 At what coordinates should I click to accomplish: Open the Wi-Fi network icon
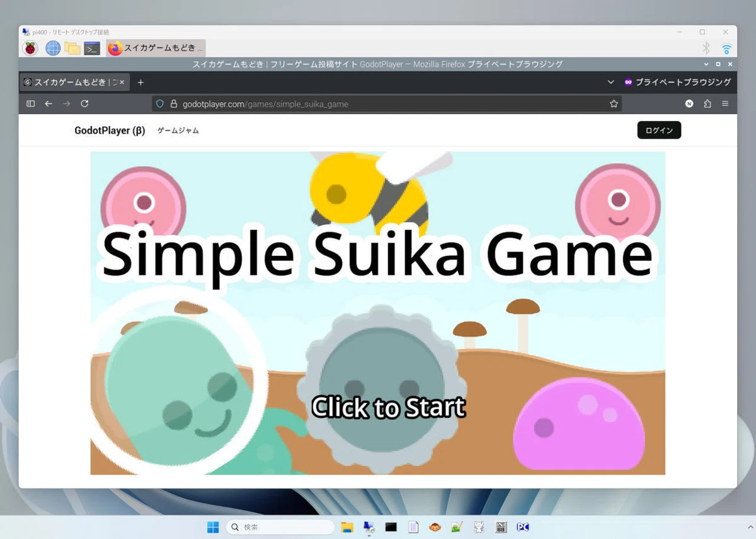pos(726,48)
